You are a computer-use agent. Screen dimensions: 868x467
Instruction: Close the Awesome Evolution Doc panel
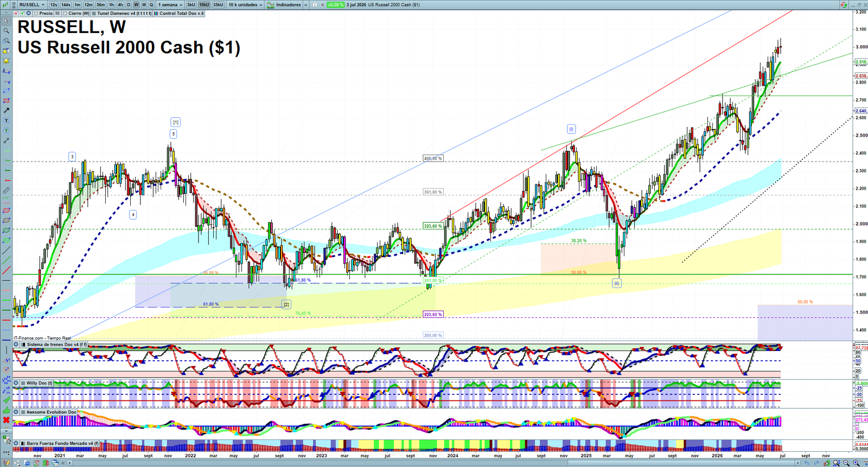pos(16,412)
